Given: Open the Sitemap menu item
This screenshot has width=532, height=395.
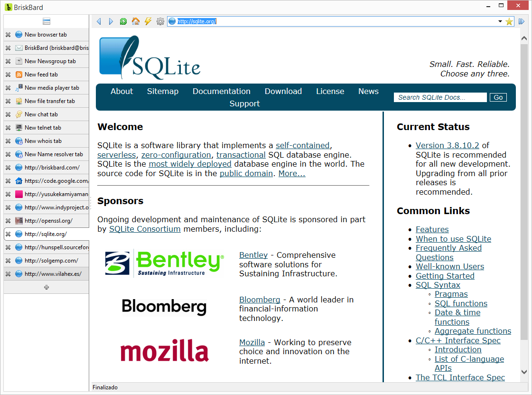Looking at the screenshot, I should coord(162,91).
